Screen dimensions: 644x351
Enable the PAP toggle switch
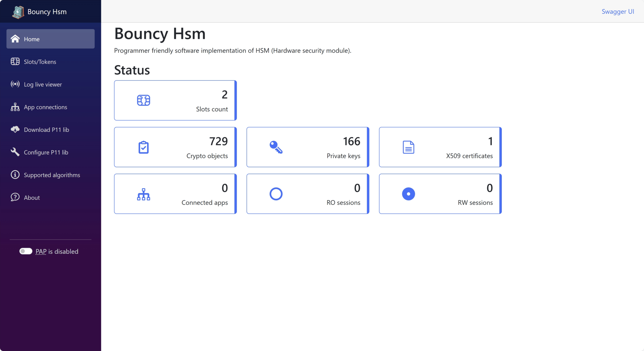point(25,251)
